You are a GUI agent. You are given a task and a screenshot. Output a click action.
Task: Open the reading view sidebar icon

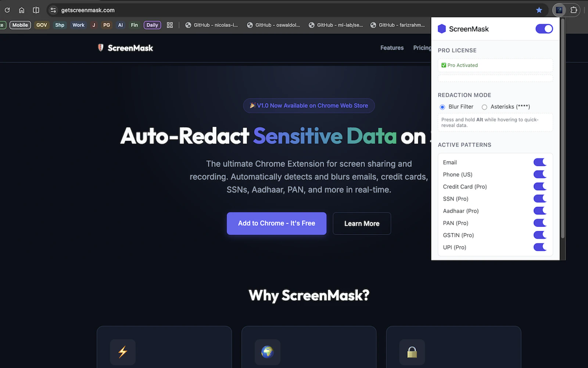click(x=36, y=10)
